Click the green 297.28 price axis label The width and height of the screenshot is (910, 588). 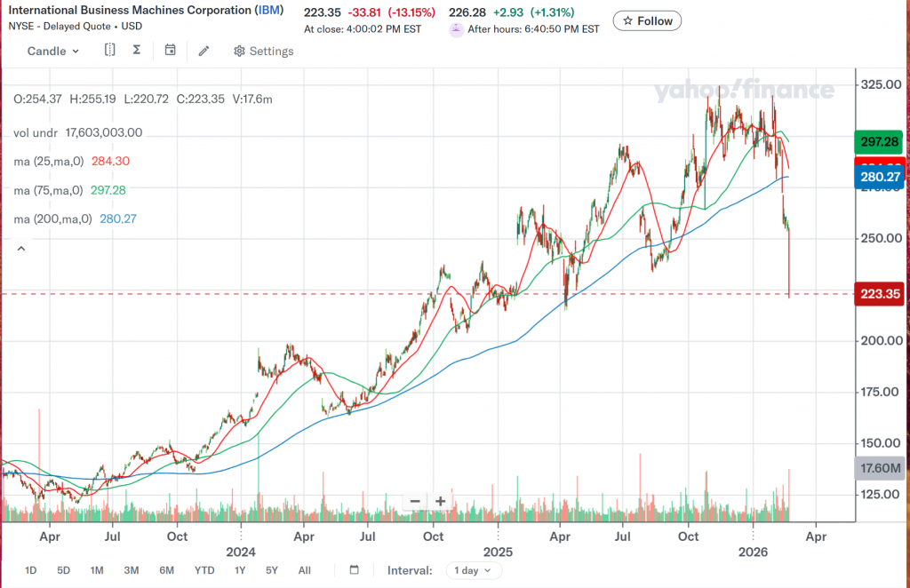pyautogui.click(x=878, y=142)
